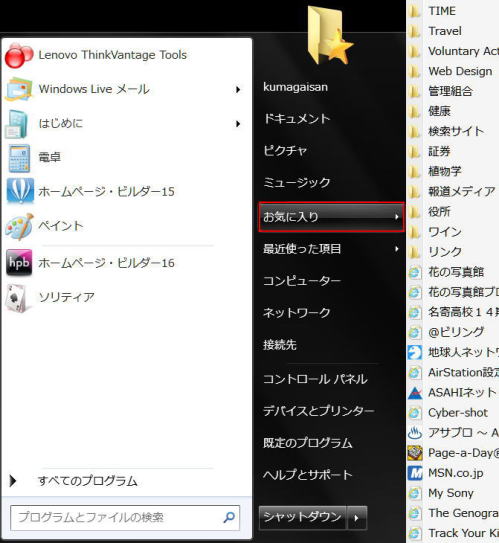The image size is (499, 543).
Task: Click the @ピリング page icon
Action: (415, 332)
